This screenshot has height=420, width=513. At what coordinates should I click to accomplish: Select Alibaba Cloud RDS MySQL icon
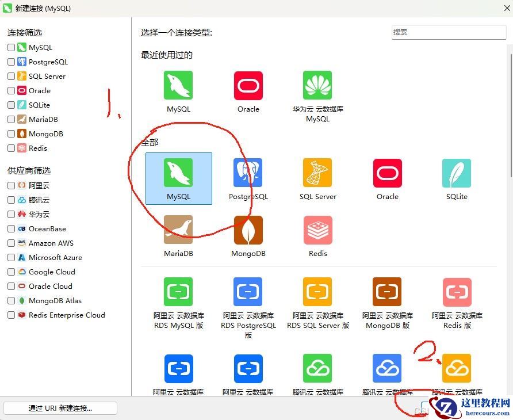click(x=178, y=292)
